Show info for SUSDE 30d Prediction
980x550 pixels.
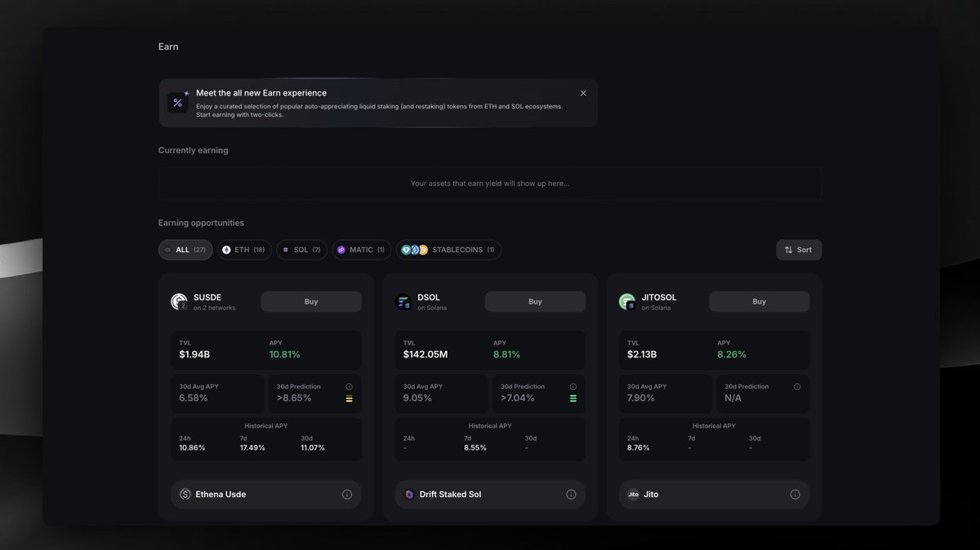click(x=349, y=387)
